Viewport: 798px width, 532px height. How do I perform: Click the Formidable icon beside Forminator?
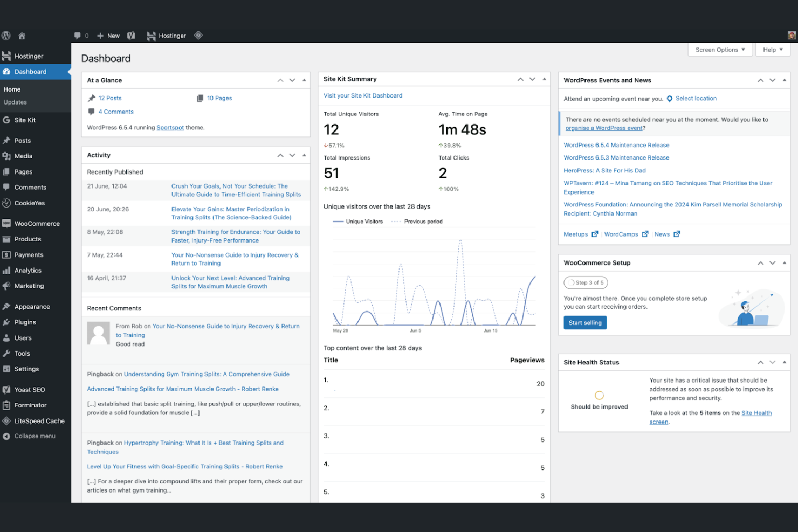[x=6, y=405]
